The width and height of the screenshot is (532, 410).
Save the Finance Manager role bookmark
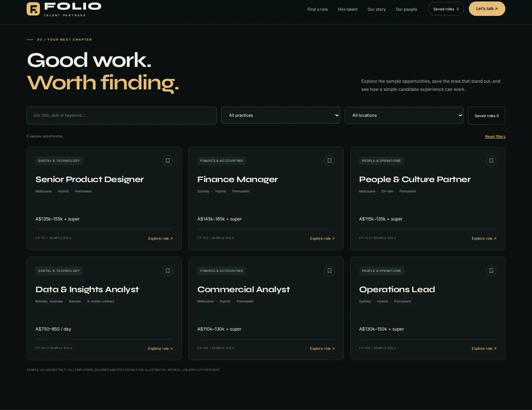tap(330, 161)
